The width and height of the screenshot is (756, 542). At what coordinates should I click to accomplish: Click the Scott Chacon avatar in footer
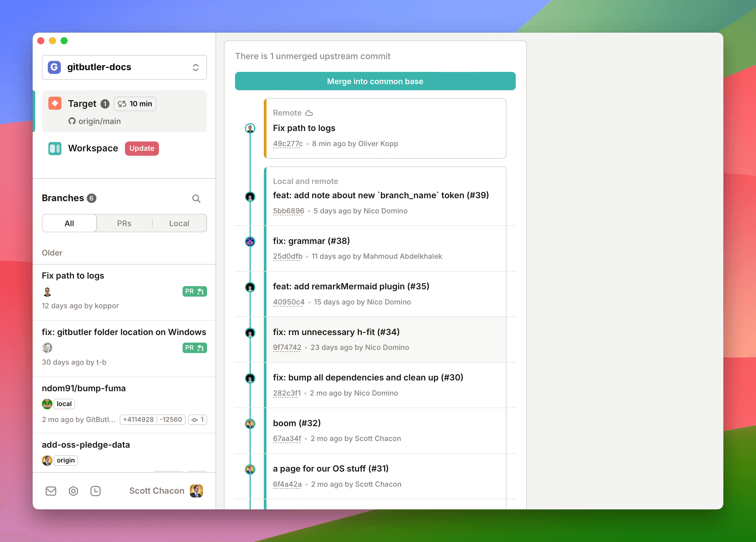[196, 491]
